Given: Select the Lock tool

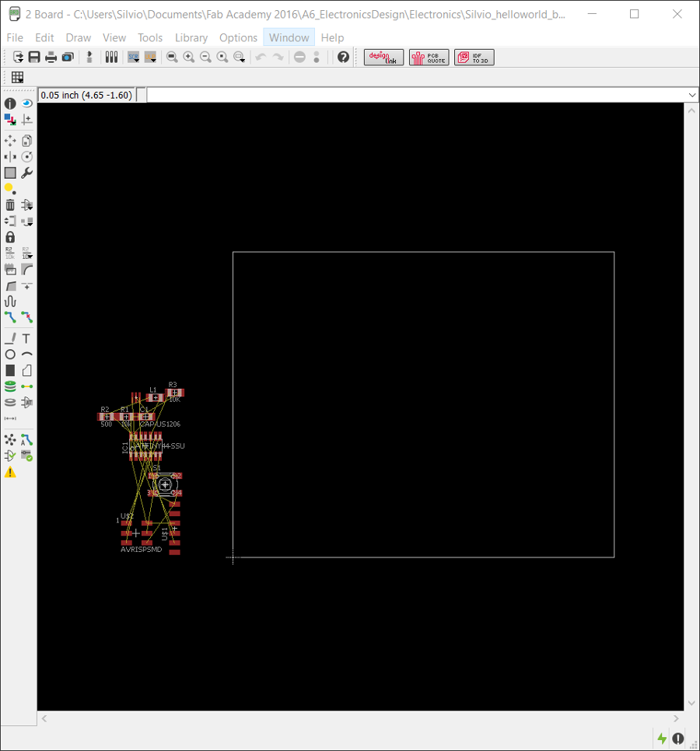Looking at the screenshot, I should 10,237.
